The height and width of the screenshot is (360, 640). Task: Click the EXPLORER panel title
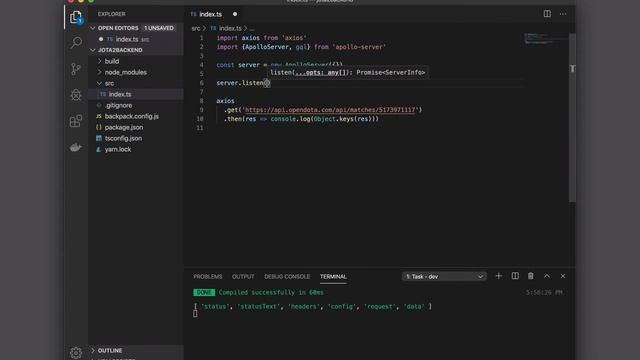point(111,14)
